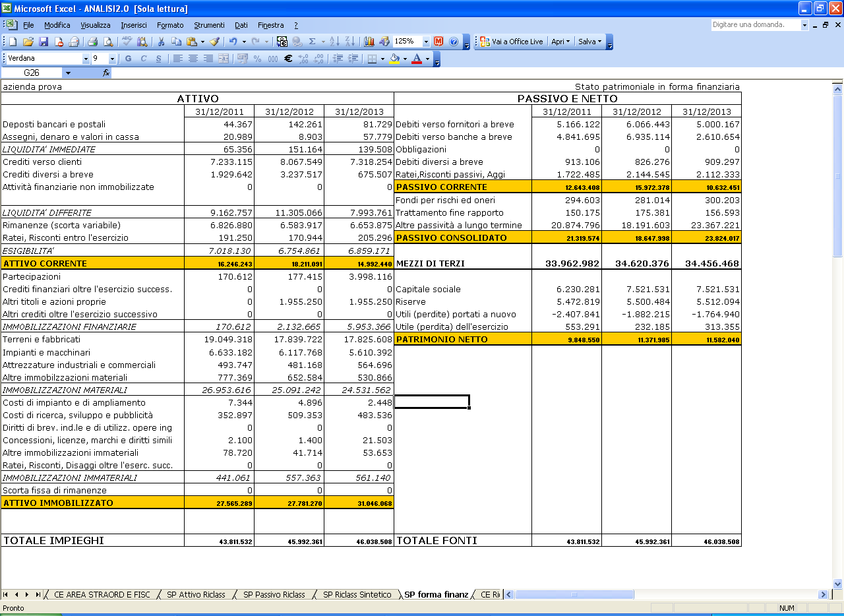Click the horizontal scrollbar thumb
This screenshot has width=844, height=616.
pyautogui.click(x=573, y=595)
